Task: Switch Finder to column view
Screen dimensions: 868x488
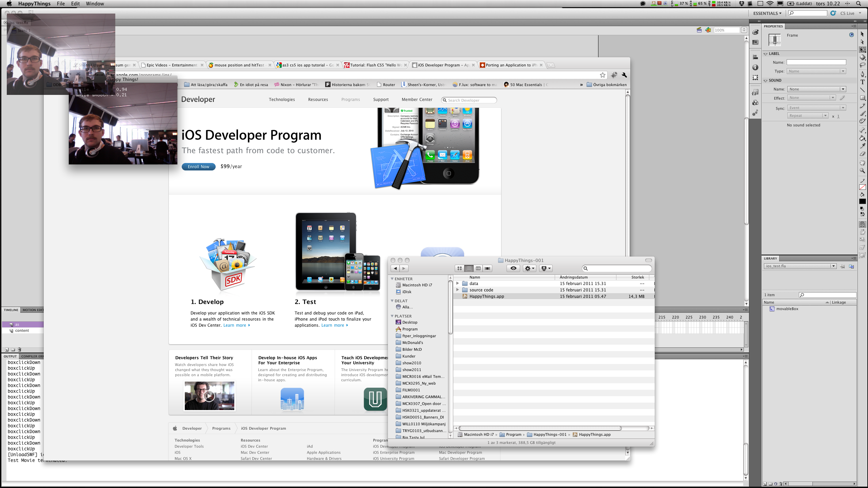Action: [x=478, y=268]
